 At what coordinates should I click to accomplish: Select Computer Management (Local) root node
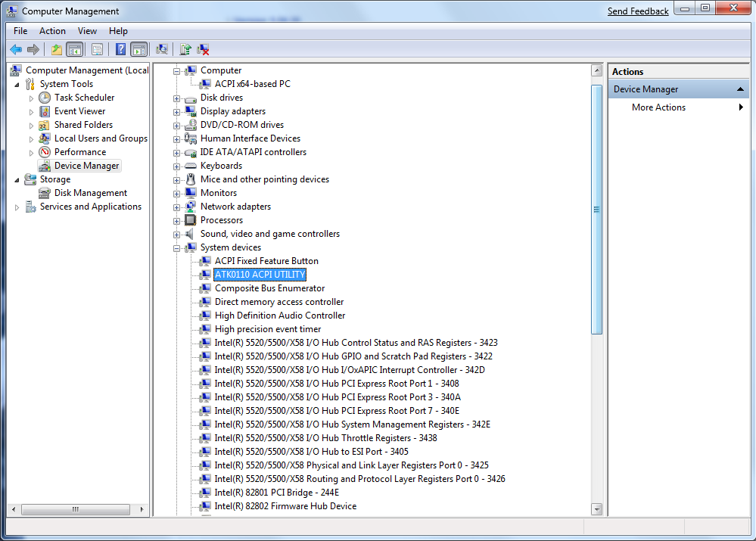click(87, 70)
